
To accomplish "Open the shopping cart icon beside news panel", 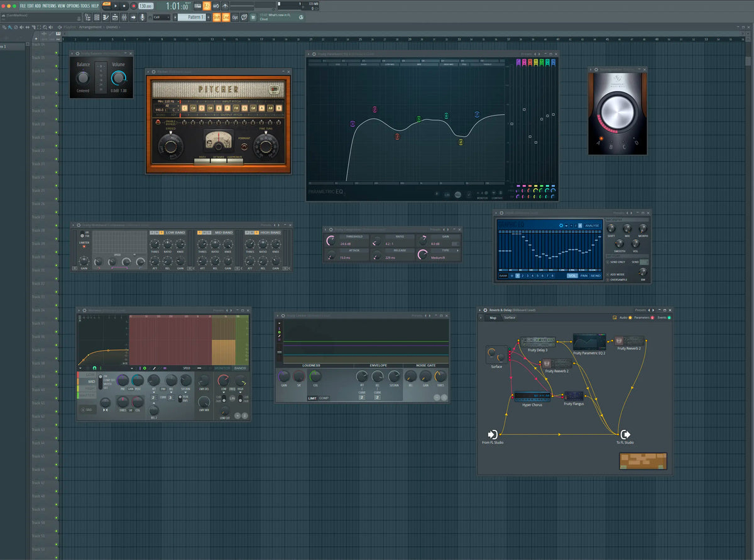I will pos(253,17).
